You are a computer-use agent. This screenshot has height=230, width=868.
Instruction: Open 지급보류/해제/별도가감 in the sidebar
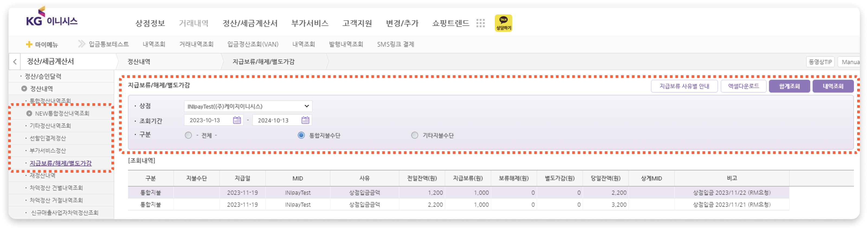point(61,163)
